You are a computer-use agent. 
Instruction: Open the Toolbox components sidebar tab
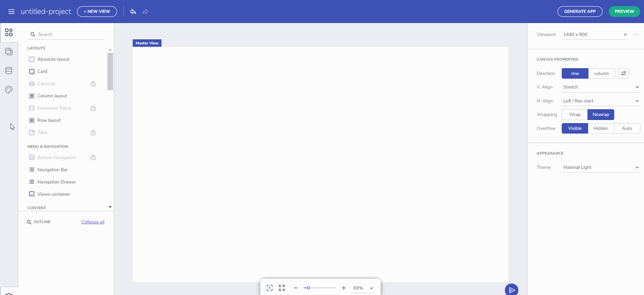pos(9,33)
